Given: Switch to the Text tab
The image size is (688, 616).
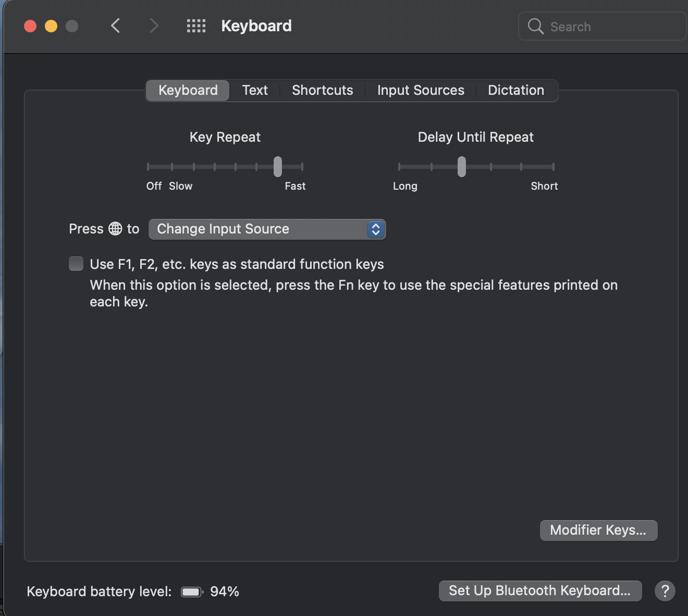Looking at the screenshot, I should [255, 90].
